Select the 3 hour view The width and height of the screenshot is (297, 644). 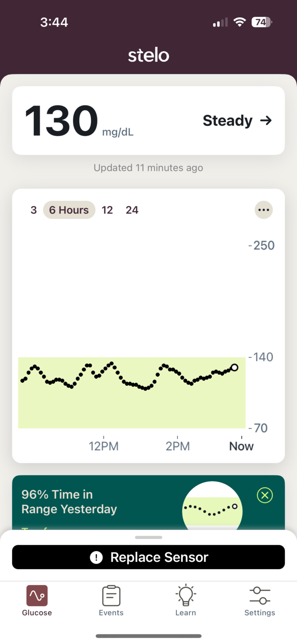click(x=33, y=210)
